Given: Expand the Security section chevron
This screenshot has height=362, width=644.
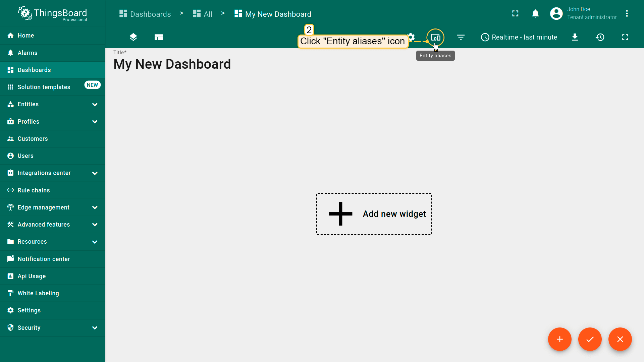Looking at the screenshot, I should 95,328.
